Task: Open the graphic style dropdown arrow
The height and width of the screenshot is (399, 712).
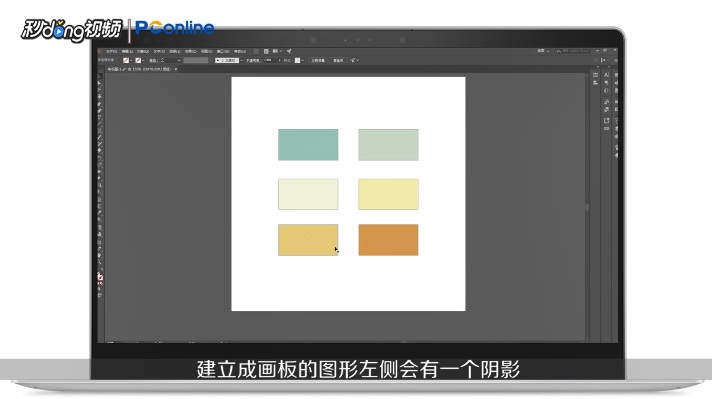Action: (303, 60)
